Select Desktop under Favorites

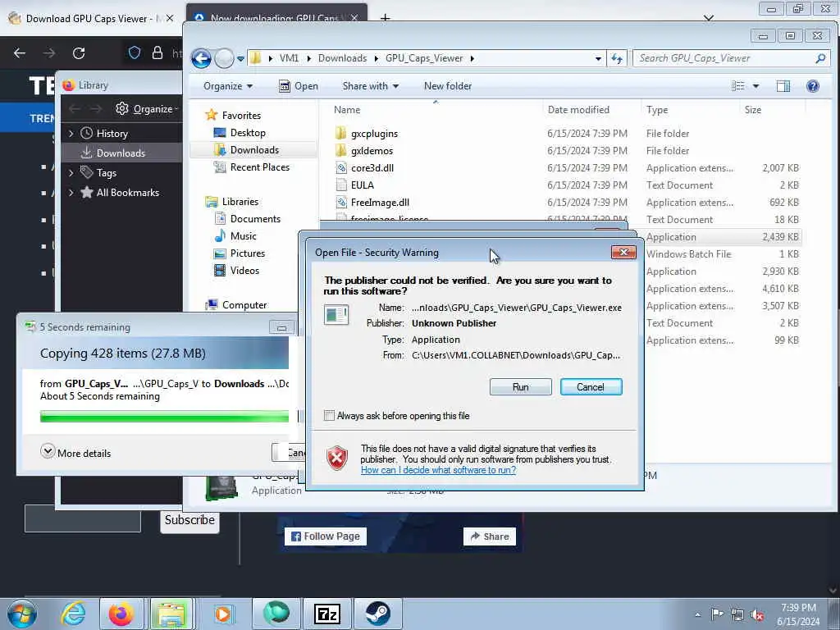point(248,132)
